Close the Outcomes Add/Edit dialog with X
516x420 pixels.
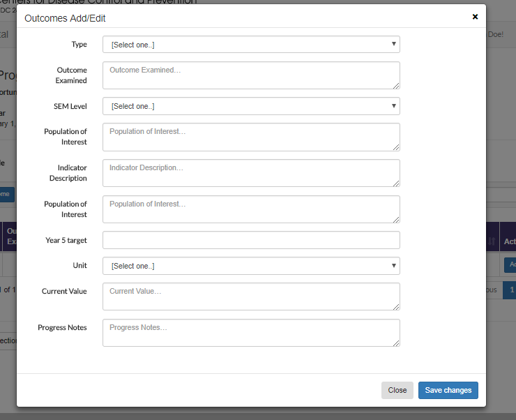click(x=475, y=17)
